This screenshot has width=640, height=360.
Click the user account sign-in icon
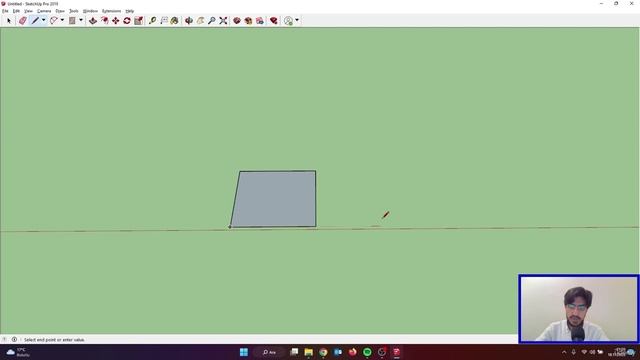click(289, 20)
